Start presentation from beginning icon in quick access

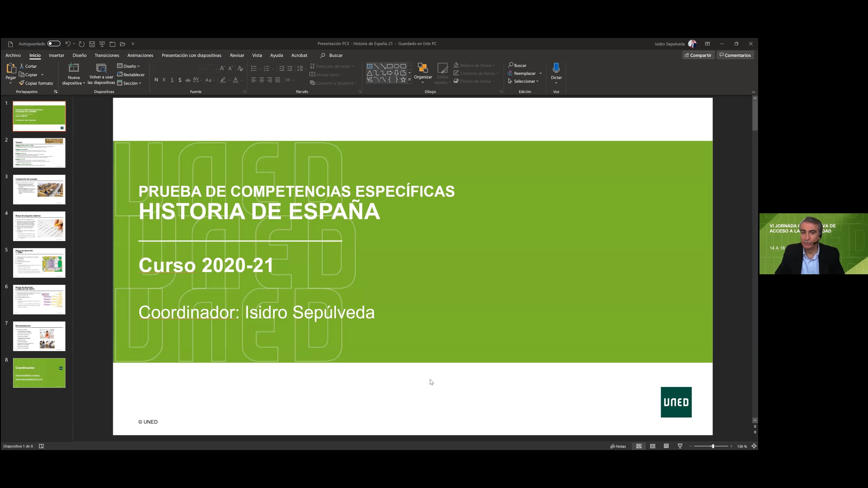[102, 44]
